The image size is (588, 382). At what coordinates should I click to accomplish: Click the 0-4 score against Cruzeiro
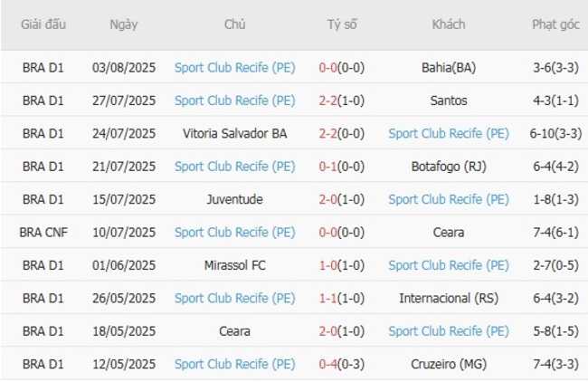[342, 364]
